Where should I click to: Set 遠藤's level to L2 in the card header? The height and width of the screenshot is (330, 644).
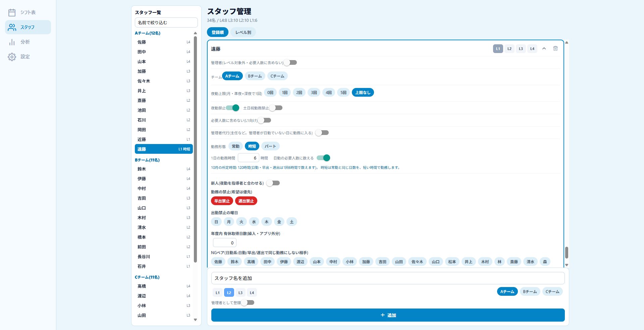click(x=509, y=49)
